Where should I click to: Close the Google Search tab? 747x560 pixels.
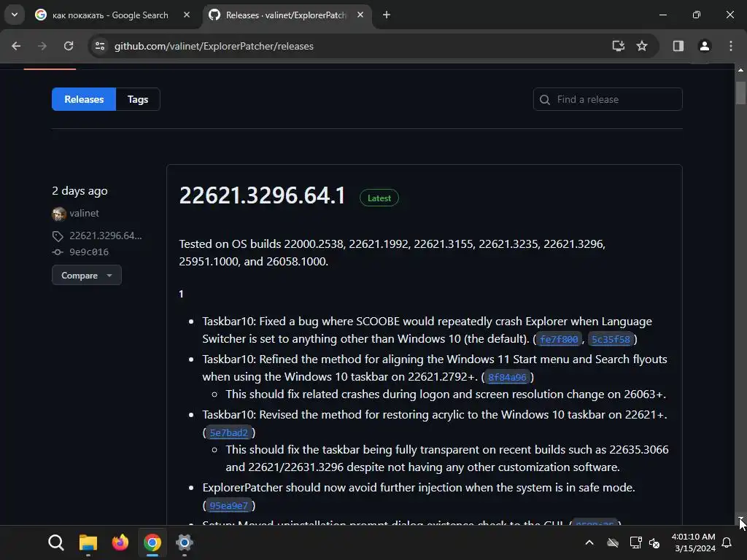187,15
